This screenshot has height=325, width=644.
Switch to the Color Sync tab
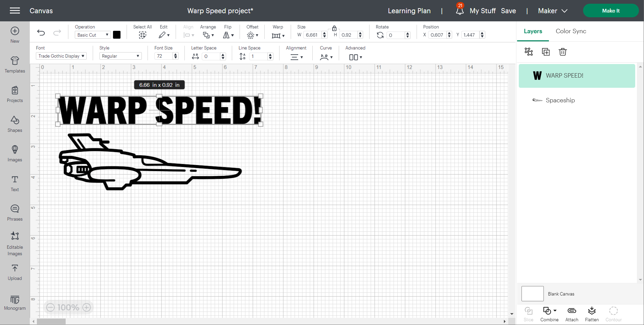[571, 31]
